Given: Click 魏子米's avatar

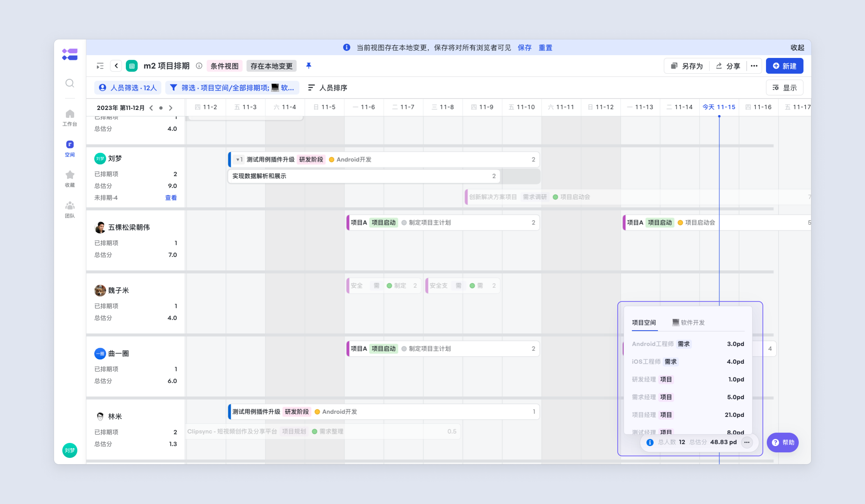Looking at the screenshot, I should 100,290.
